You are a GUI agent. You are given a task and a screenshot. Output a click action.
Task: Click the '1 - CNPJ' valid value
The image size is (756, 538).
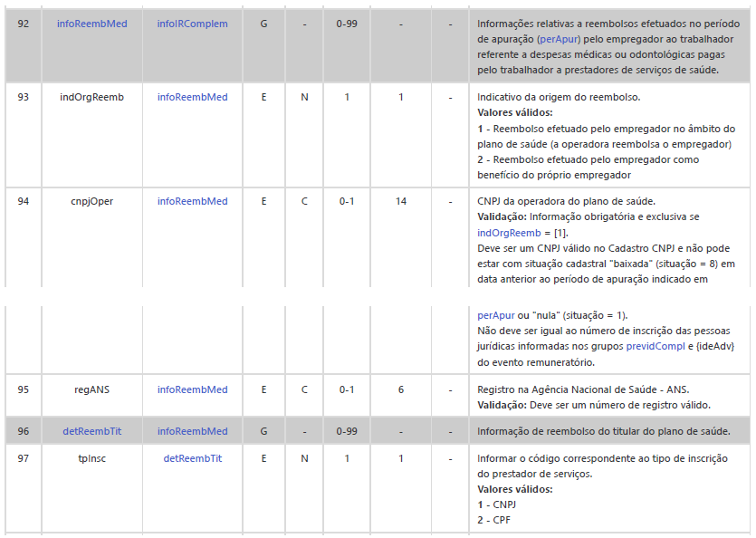497,504
